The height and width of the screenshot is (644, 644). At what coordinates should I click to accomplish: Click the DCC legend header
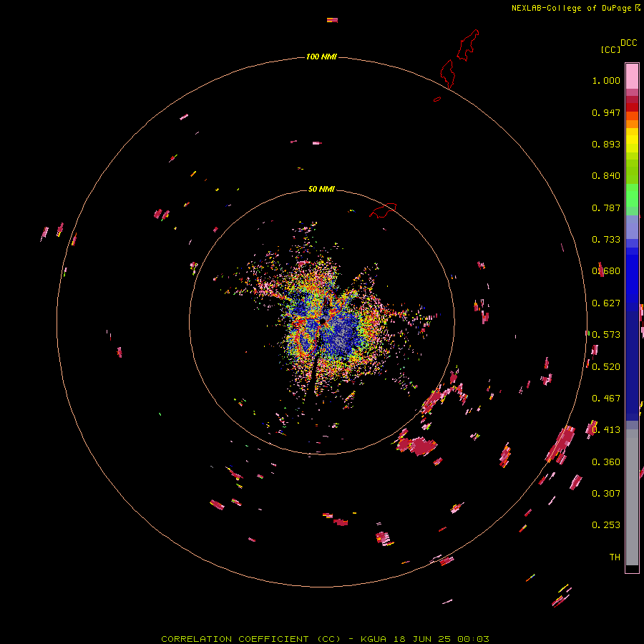pos(629,43)
